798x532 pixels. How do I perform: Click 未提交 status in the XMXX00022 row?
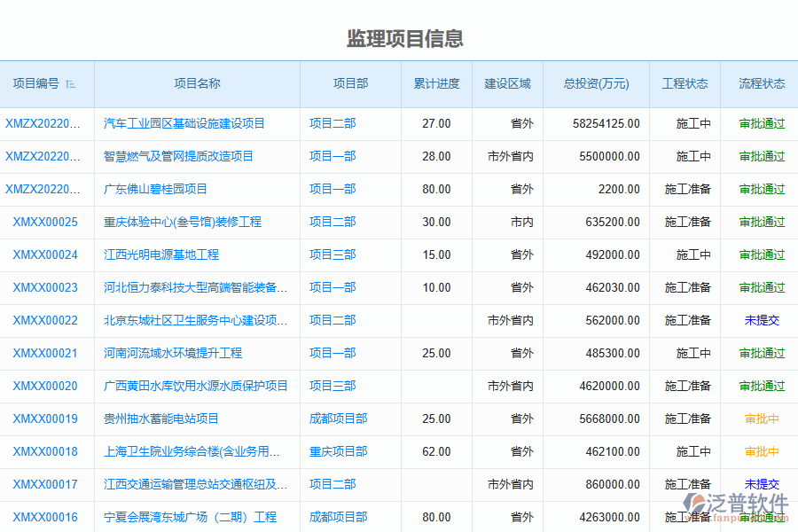[x=762, y=320]
